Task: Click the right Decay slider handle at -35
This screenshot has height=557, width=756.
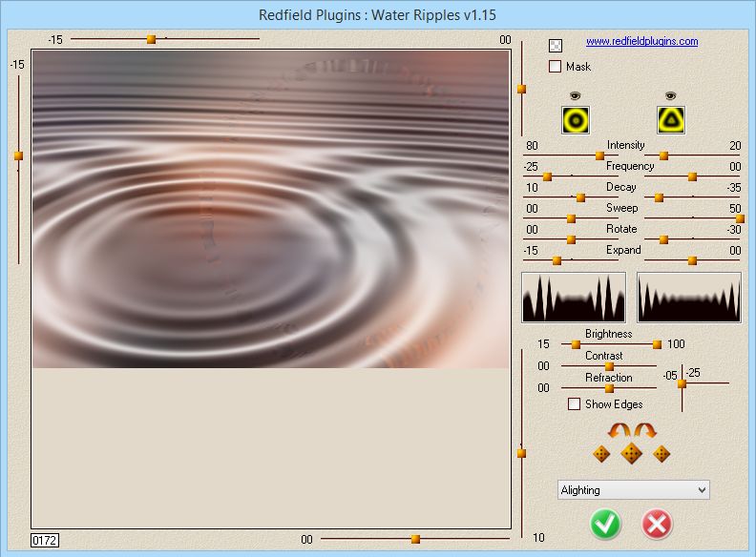Action: pyautogui.click(x=659, y=198)
